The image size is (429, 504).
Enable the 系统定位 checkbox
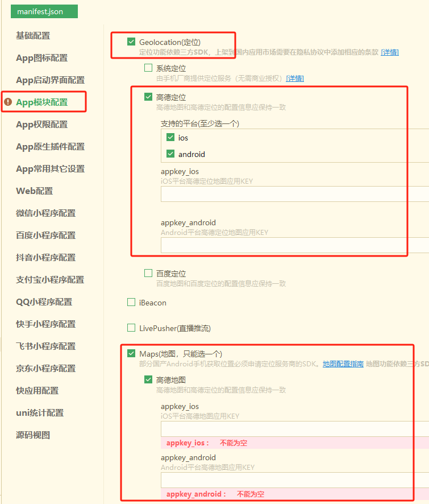(148, 68)
